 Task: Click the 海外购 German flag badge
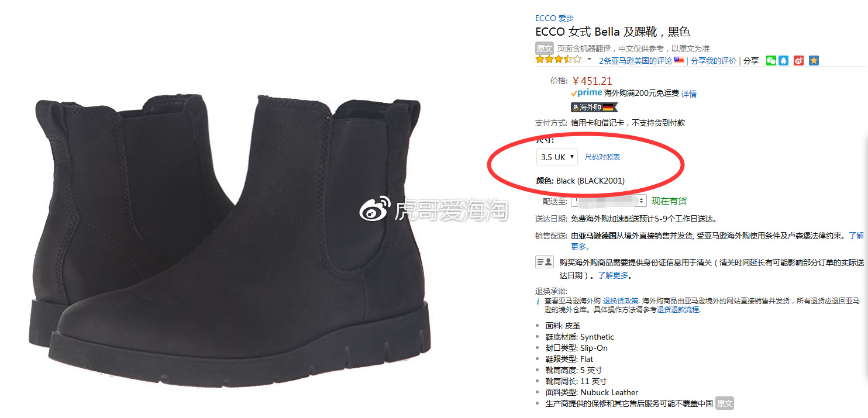pos(594,108)
